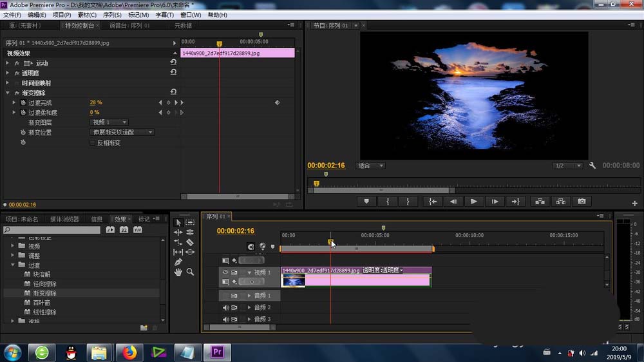Select the 百叶窗 transition effect
The width and height of the screenshot is (644, 362).
click(x=42, y=302)
